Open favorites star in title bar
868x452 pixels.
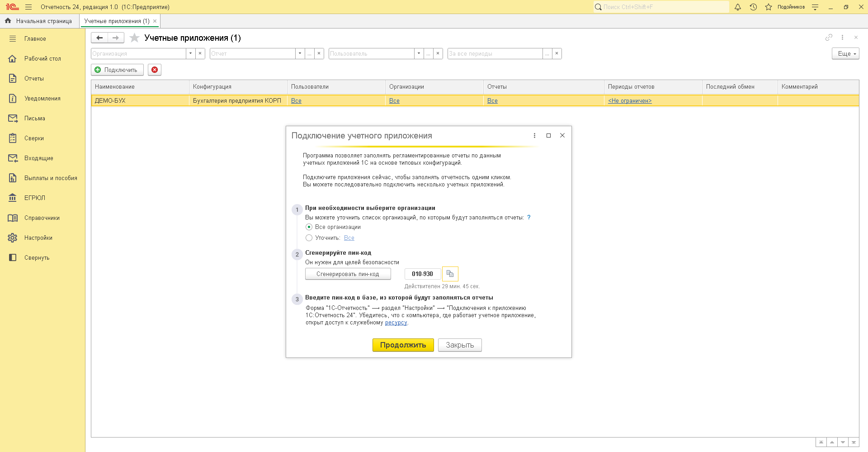pos(769,7)
